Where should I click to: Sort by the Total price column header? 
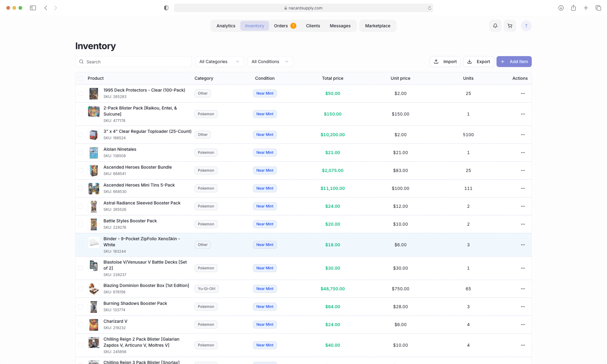(x=332, y=78)
